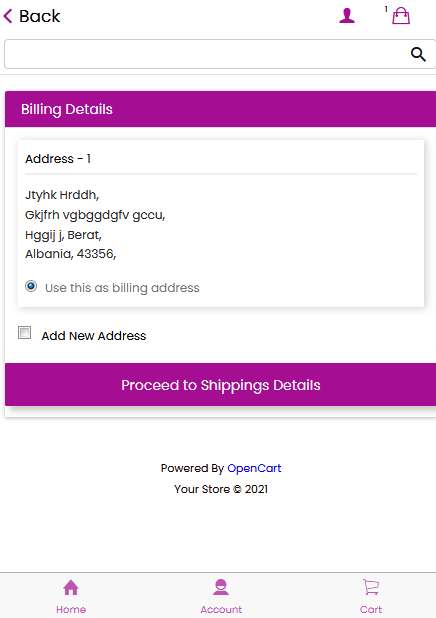The width and height of the screenshot is (436, 618).
Task: Click Proceed to Shippings Details button
Action: 220,385
